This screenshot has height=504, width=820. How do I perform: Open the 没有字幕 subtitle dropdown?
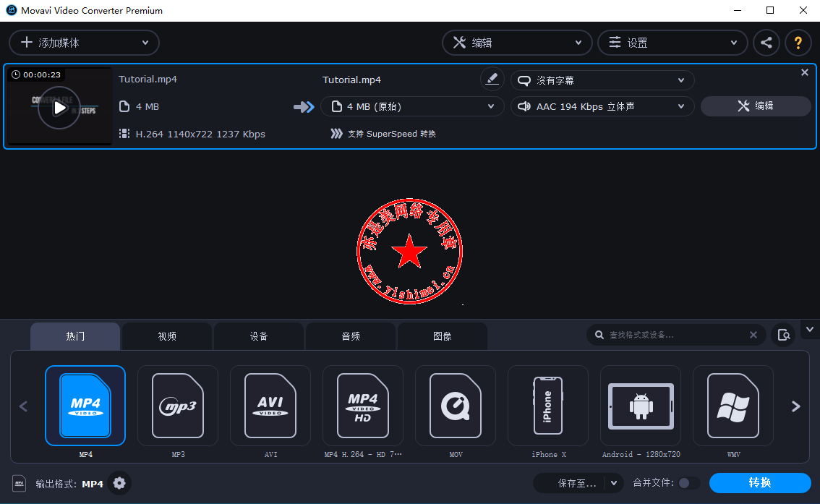tap(602, 80)
